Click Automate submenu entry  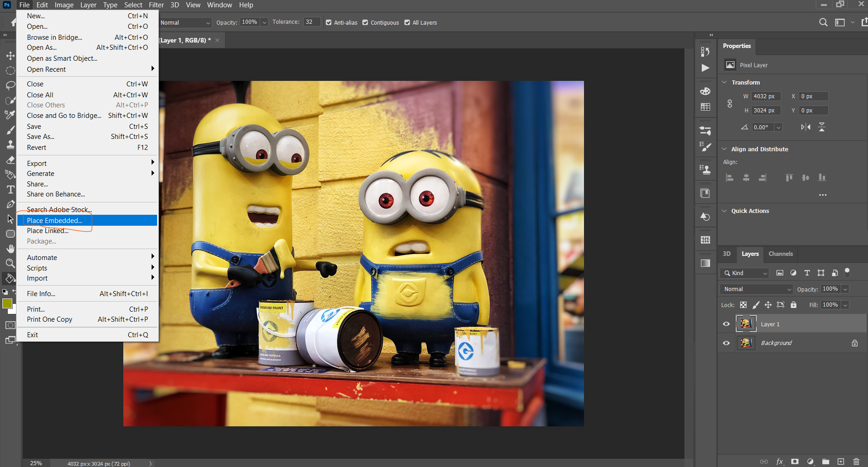[x=87, y=258]
